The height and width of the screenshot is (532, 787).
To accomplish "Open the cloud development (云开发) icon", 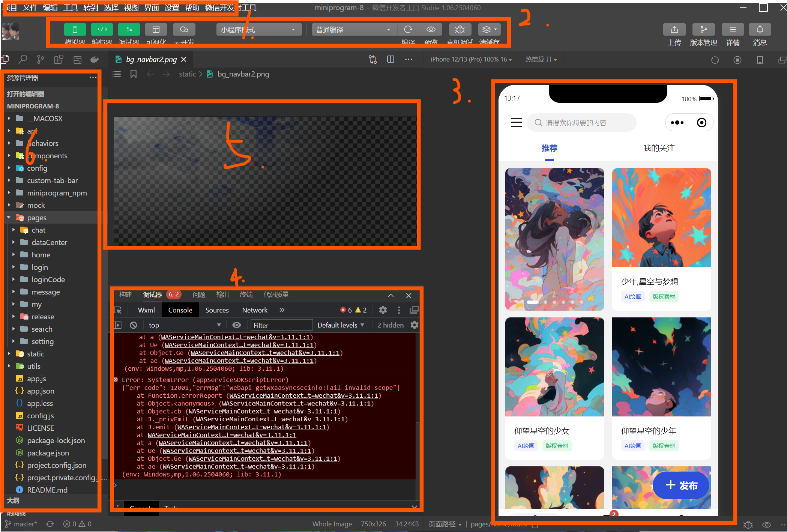I will (x=184, y=29).
